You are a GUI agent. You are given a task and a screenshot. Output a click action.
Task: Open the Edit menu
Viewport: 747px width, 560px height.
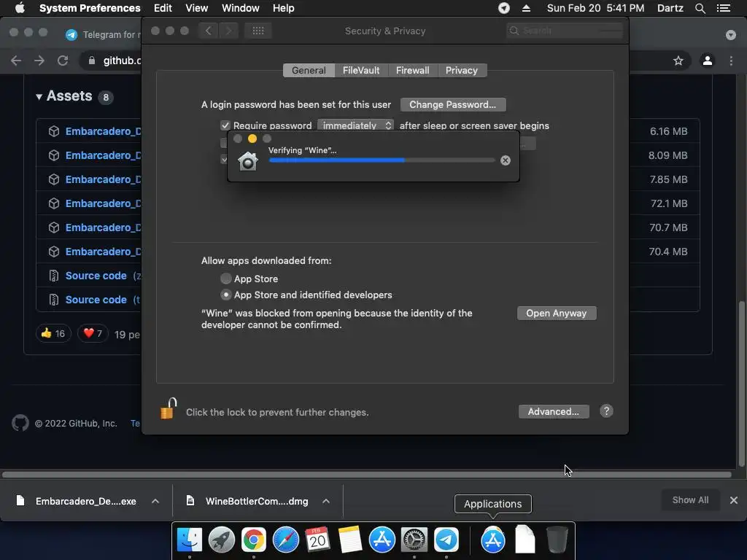pyautogui.click(x=163, y=8)
